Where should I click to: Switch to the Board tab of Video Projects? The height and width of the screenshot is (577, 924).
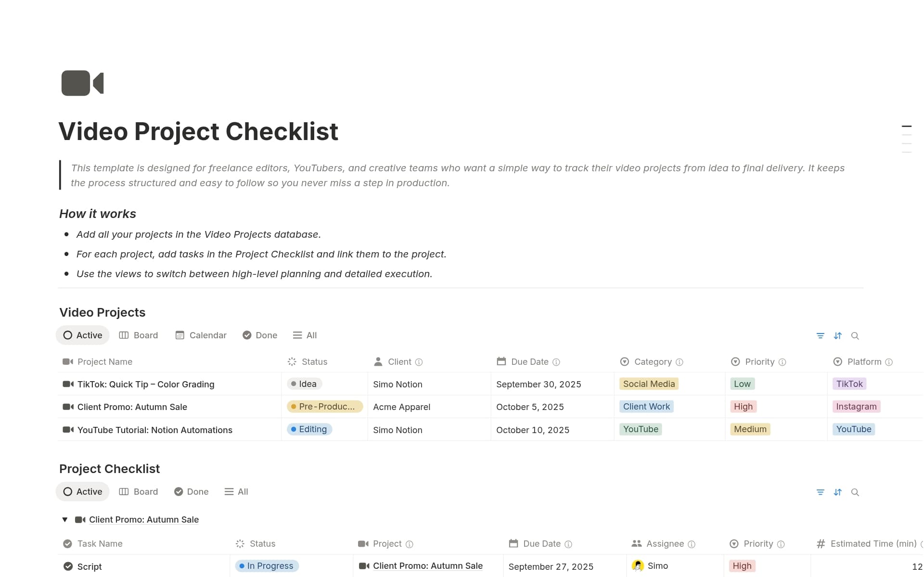pos(139,335)
